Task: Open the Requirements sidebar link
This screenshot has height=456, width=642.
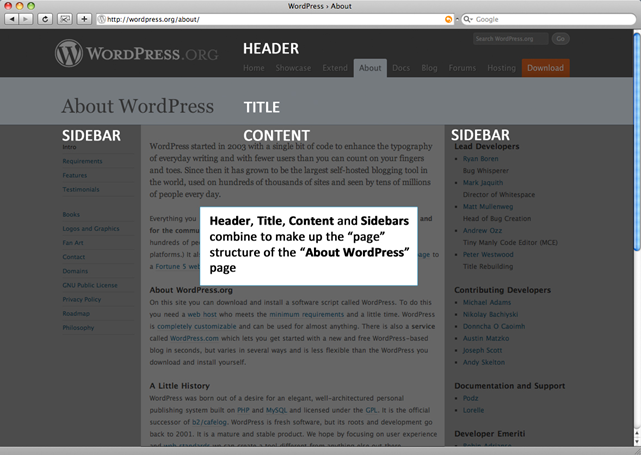Action: point(82,161)
